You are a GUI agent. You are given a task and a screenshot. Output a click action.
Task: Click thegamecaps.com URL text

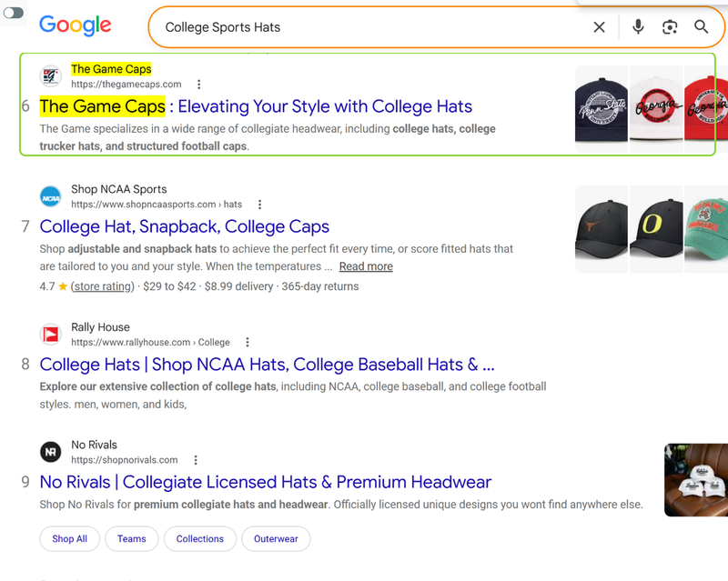click(x=126, y=84)
